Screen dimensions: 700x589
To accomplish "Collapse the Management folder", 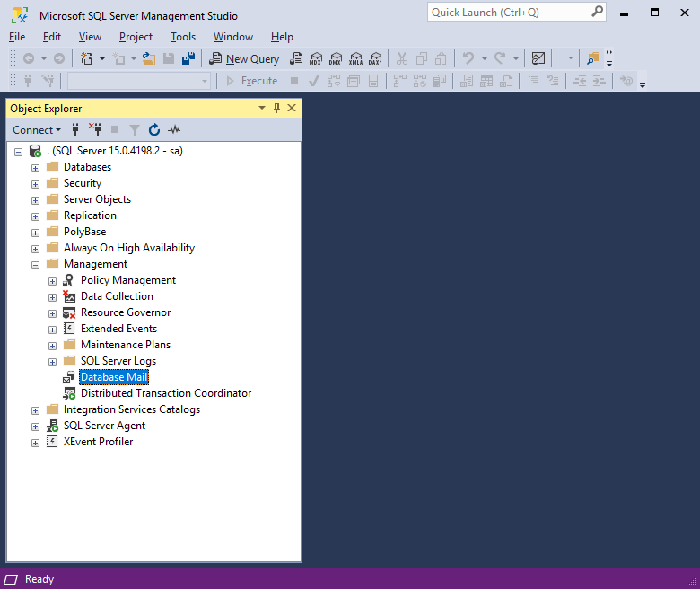I will tap(35, 265).
